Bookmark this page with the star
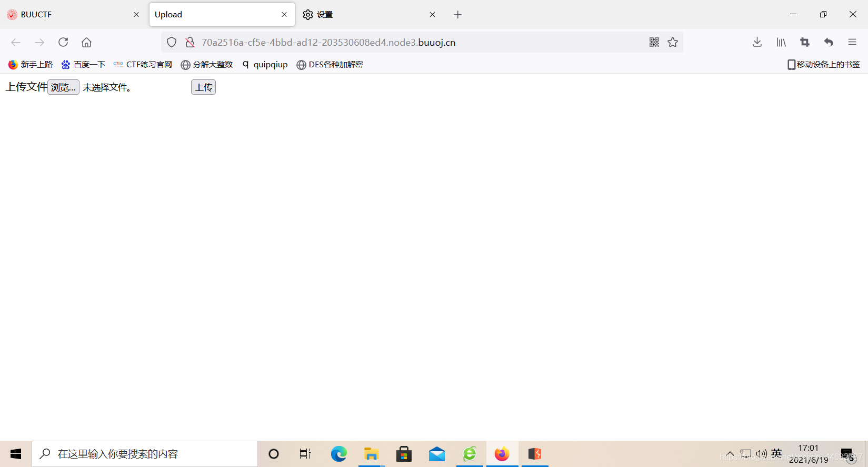This screenshot has width=868, height=467. tap(673, 42)
